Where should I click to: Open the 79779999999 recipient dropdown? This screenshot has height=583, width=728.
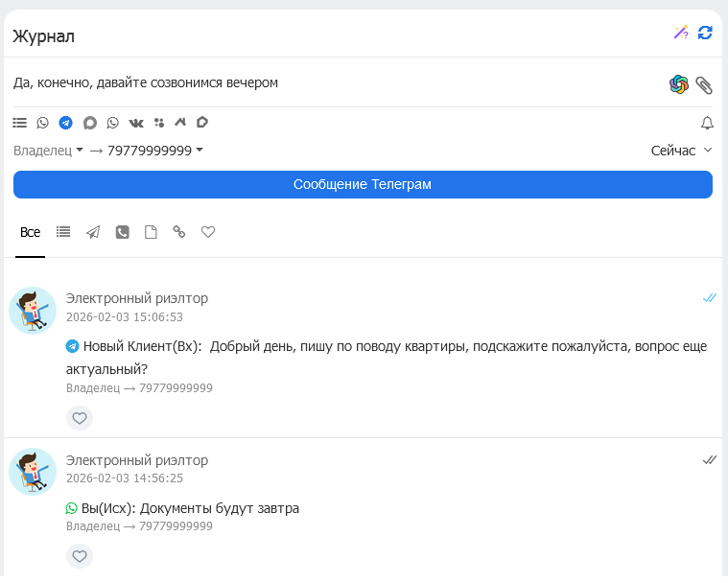click(154, 151)
